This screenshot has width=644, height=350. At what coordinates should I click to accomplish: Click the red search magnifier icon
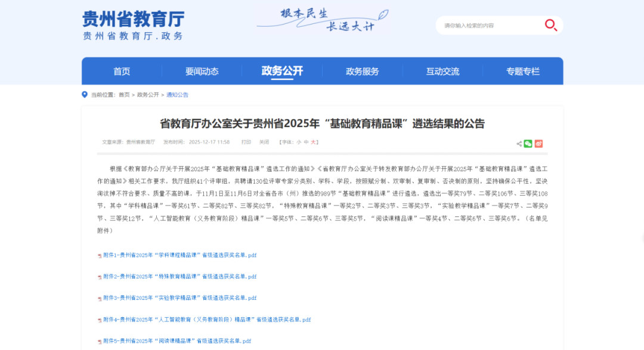tap(550, 25)
